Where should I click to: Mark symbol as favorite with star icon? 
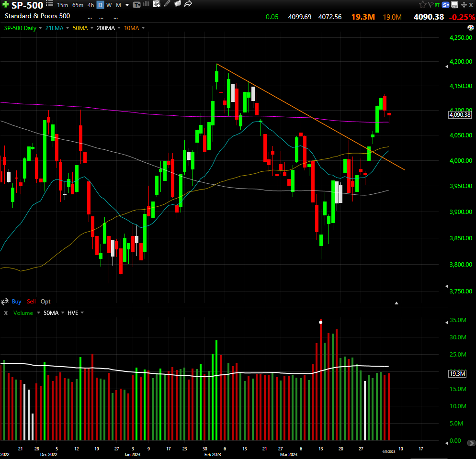[x=422, y=5]
